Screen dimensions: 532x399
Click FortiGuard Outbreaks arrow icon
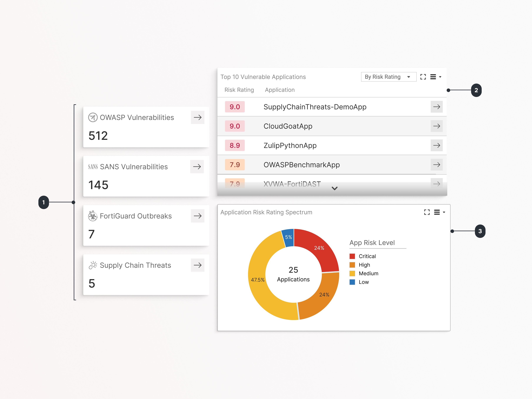pyautogui.click(x=197, y=216)
